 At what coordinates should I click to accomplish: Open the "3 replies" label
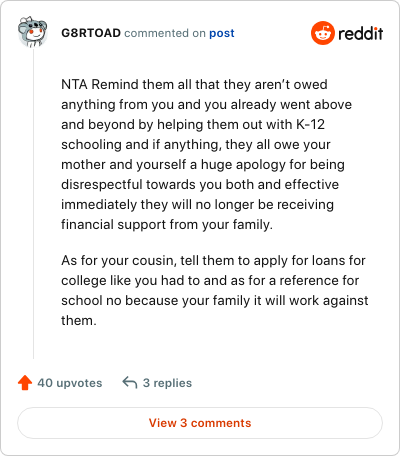tap(167, 383)
